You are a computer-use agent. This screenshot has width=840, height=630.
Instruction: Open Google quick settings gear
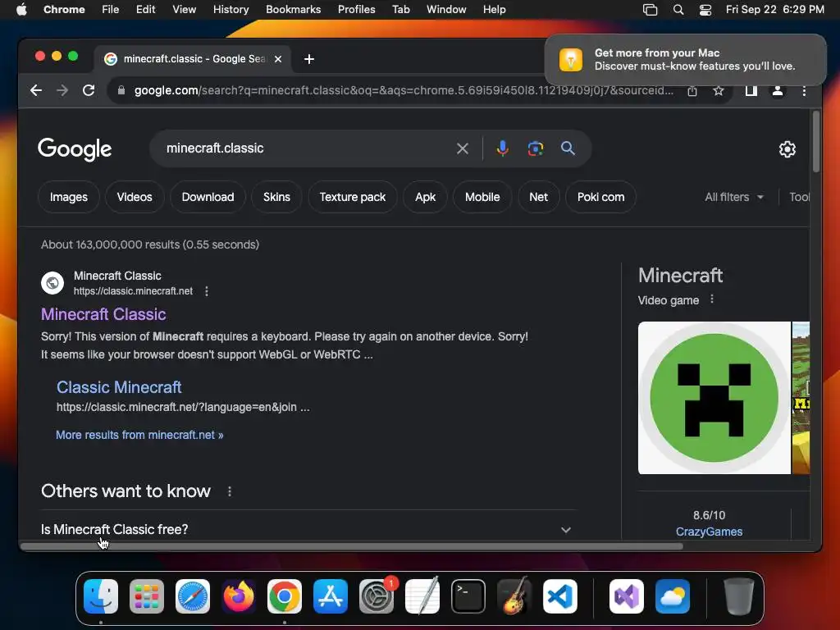[x=787, y=149]
